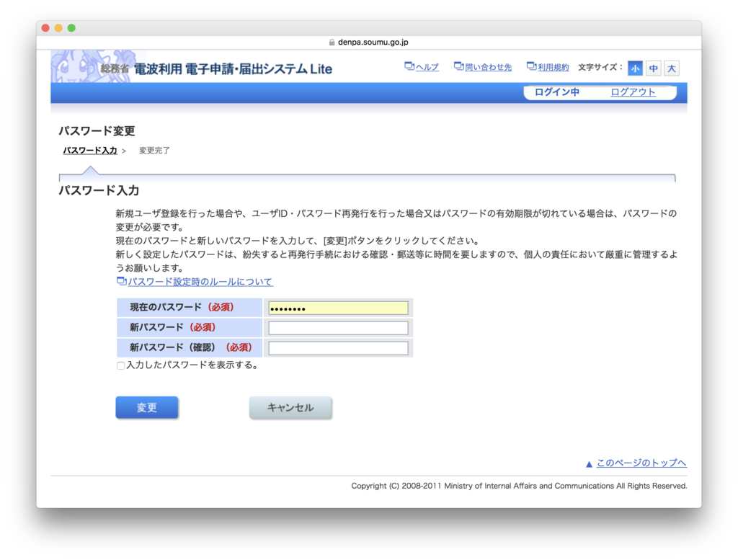Click the red close window button
Screen dimensions: 738x560
point(45,28)
